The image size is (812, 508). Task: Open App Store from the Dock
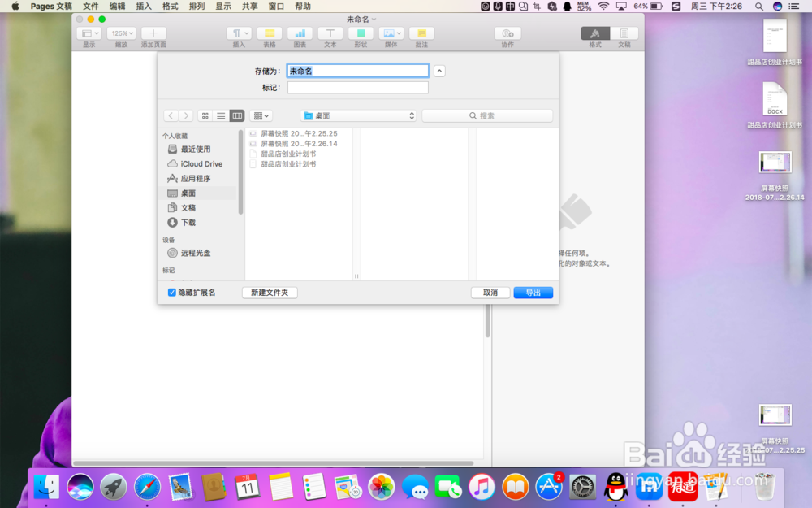click(x=549, y=487)
